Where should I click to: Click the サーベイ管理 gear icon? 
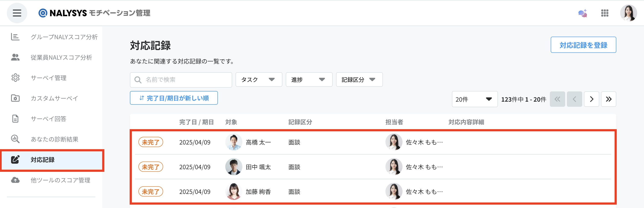click(15, 78)
